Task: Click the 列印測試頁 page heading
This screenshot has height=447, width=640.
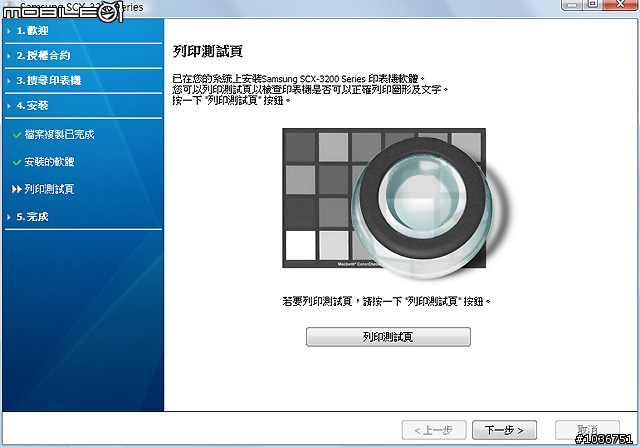Action: (208, 51)
